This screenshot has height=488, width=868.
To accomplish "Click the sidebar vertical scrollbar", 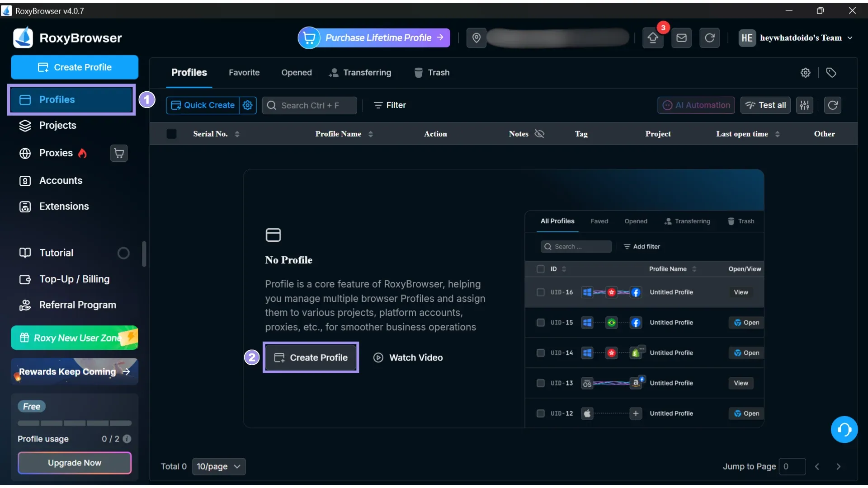I will [144, 254].
